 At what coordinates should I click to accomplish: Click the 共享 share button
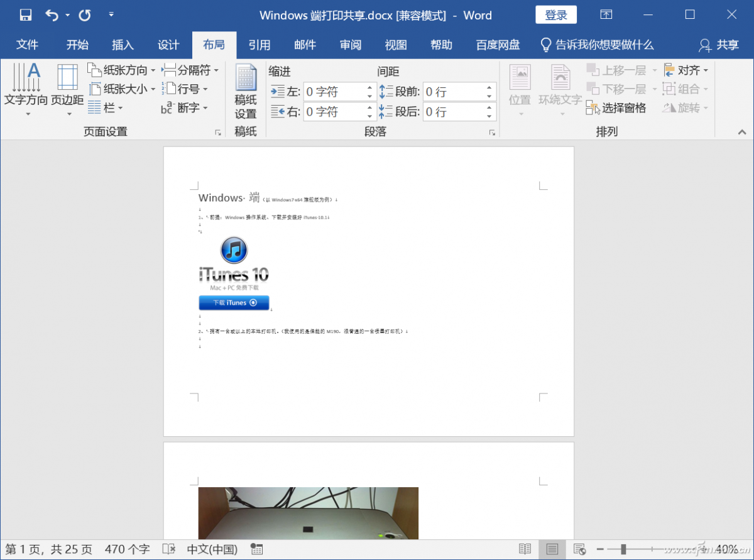point(719,45)
